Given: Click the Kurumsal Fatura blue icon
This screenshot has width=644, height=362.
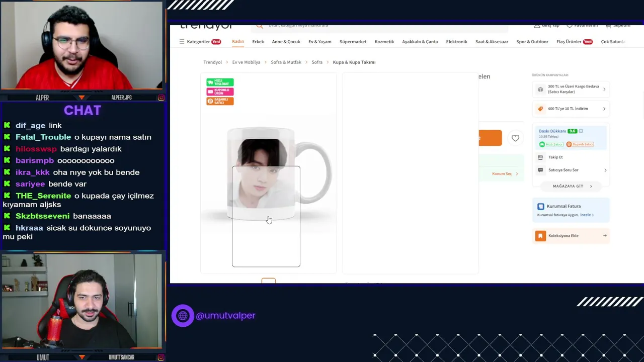Looking at the screenshot, I should coord(541,206).
